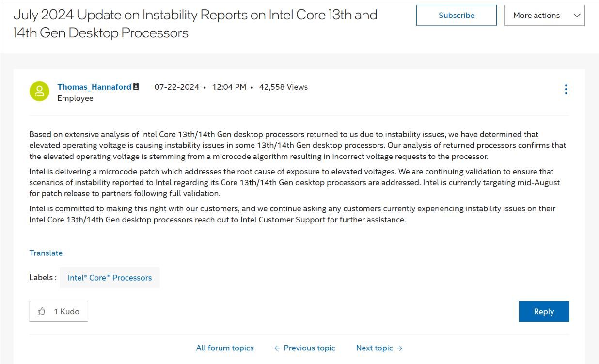The height and width of the screenshot is (364, 599).
Task: Navigate to the Previous topic
Action: coord(309,348)
